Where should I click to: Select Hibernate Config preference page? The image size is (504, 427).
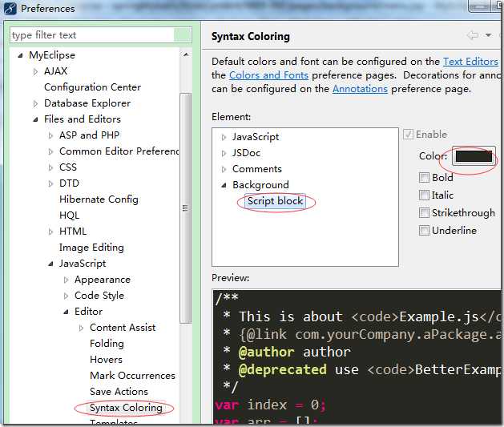click(99, 199)
